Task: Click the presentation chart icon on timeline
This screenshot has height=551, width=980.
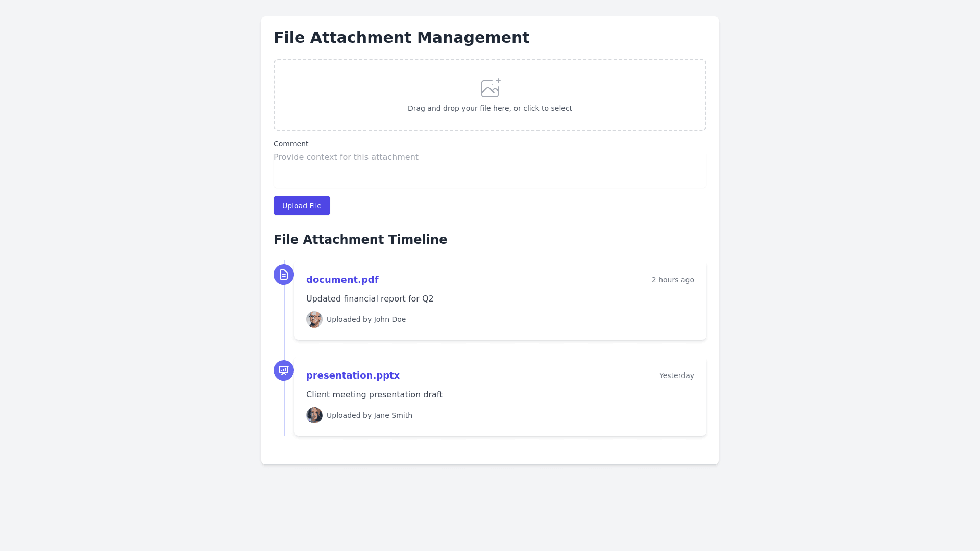Action: [x=284, y=370]
